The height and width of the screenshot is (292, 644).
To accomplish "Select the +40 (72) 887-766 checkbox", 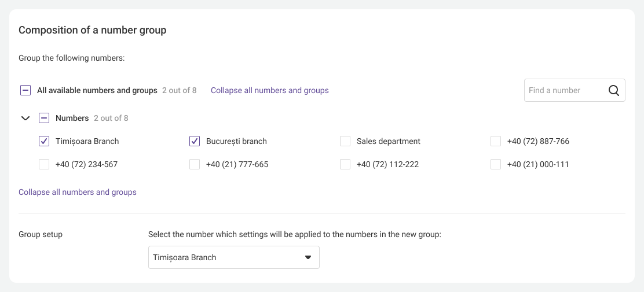I will pos(496,141).
